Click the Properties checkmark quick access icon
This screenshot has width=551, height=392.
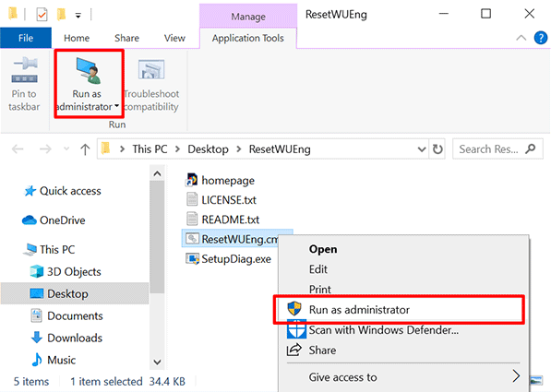click(x=42, y=15)
